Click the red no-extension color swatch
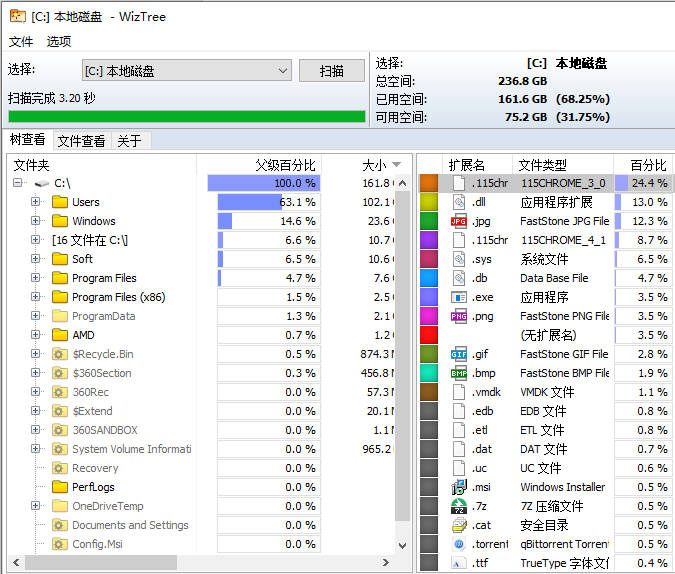Viewport: 675px width, 574px height. coord(429,335)
